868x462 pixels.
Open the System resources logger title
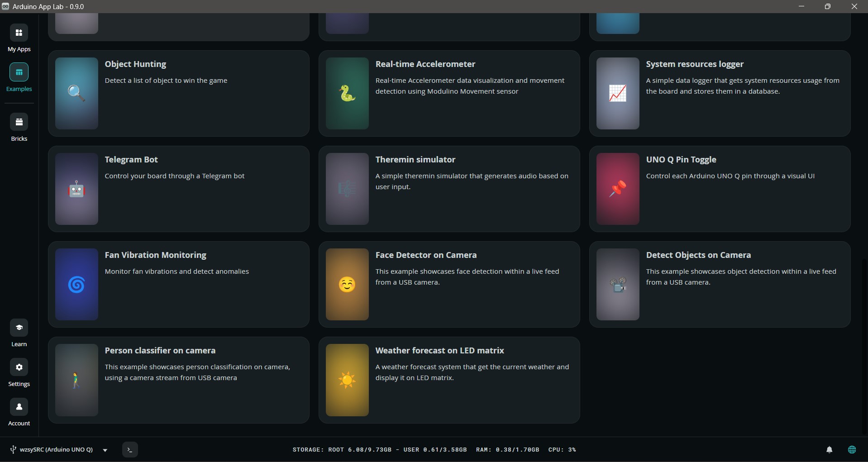click(x=695, y=64)
